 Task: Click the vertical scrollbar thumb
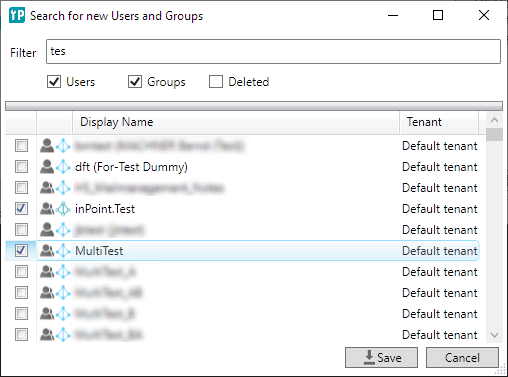pos(494,135)
